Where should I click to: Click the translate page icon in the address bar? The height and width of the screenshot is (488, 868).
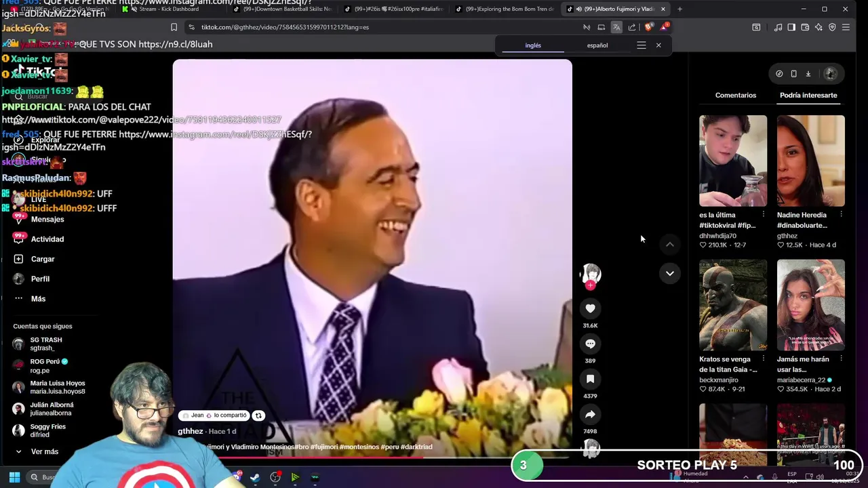pos(616,27)
